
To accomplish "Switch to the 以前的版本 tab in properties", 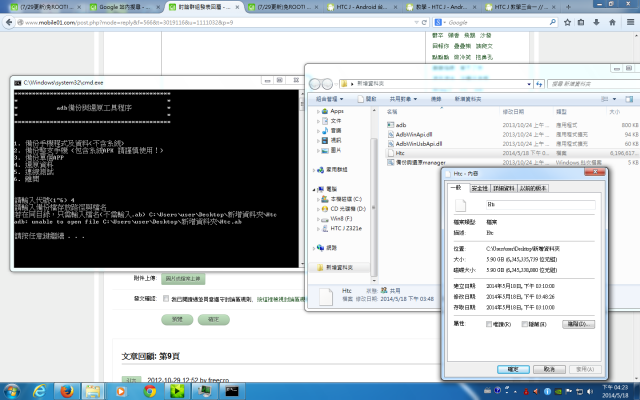I will (x=533, y=188).
